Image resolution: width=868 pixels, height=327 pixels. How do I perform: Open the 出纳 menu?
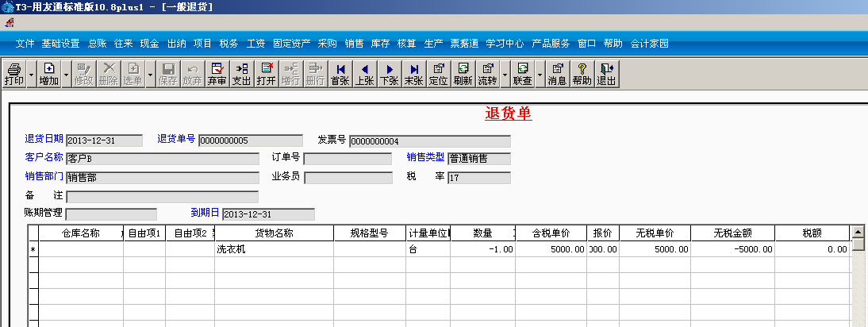[177, 44]
